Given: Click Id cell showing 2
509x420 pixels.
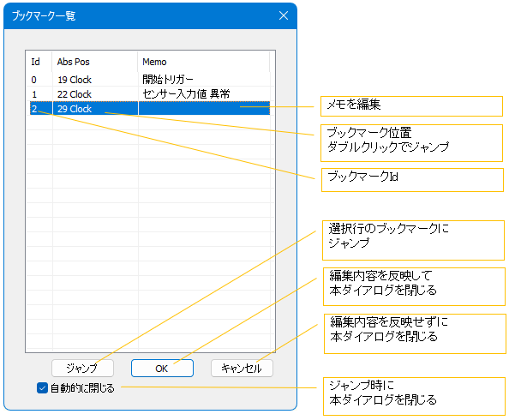Looking at the screenshot, I should [x=40, y=109].
